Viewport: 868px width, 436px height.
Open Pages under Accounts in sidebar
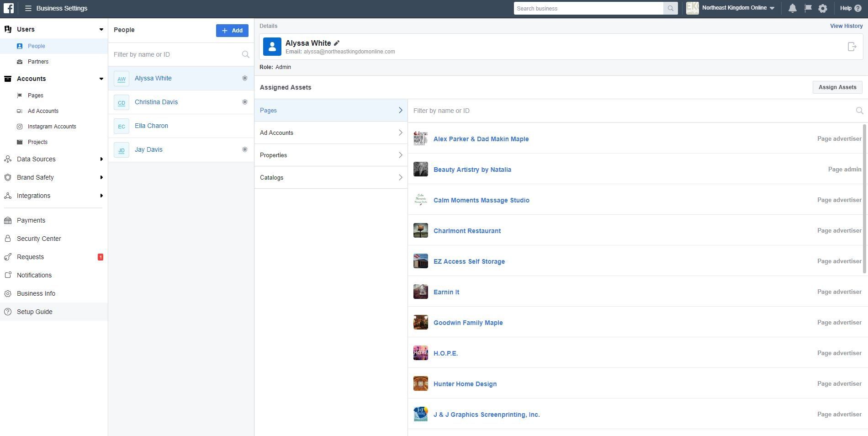coord(54,96)
